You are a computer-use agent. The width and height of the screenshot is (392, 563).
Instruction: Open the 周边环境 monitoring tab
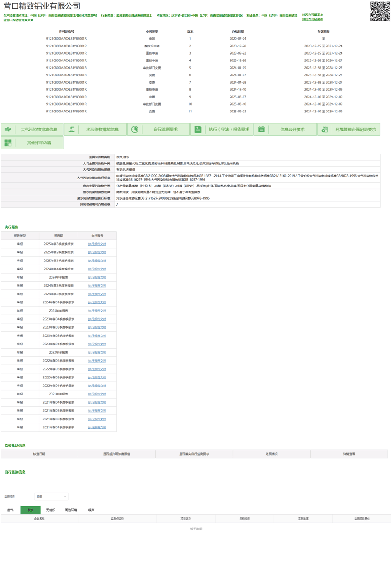(71, 510)
